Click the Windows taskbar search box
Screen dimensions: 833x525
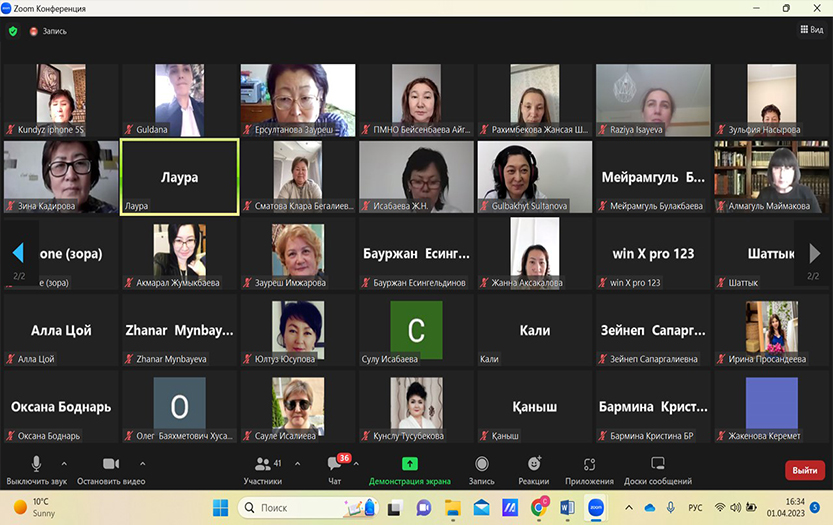pyautogui.click(x=300, y=508)
